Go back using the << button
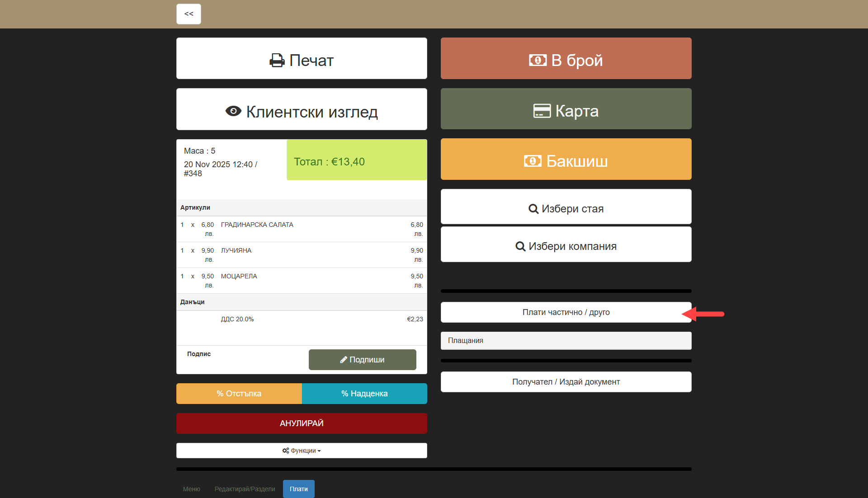Screen dimensions: 868x498 [x=189, y=14]
